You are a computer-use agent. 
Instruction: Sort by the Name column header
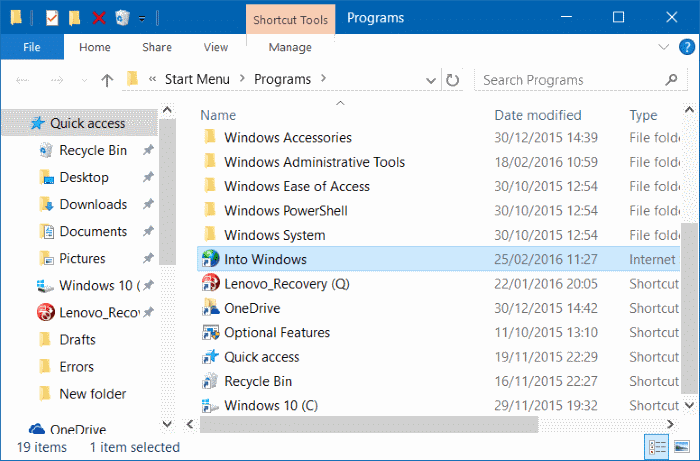click(x=218, y=115)
